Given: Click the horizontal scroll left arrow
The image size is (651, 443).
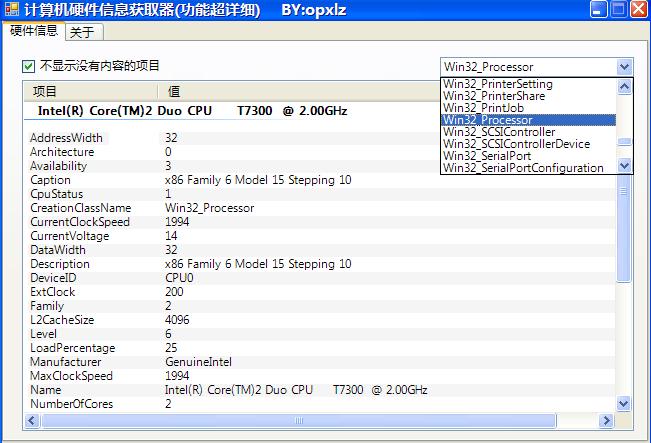Looking at the screenshot, I should tap(32, 421).
